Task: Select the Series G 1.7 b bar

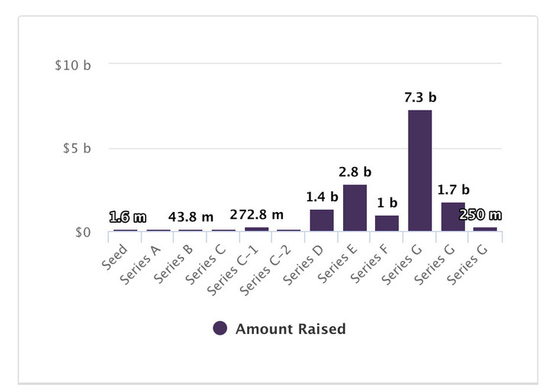Action: tap(453, 217)
